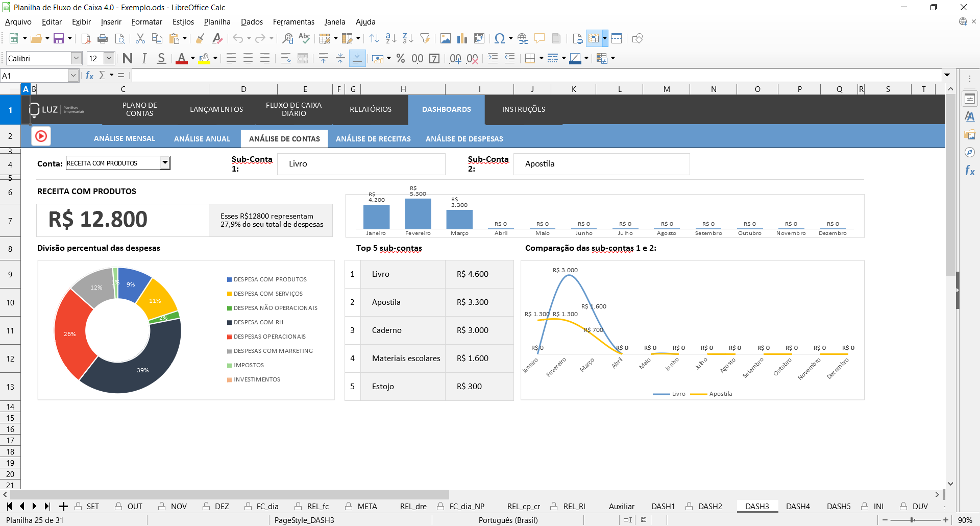
Task: Insert a special character with Omega icon
Action: [499, 39]
